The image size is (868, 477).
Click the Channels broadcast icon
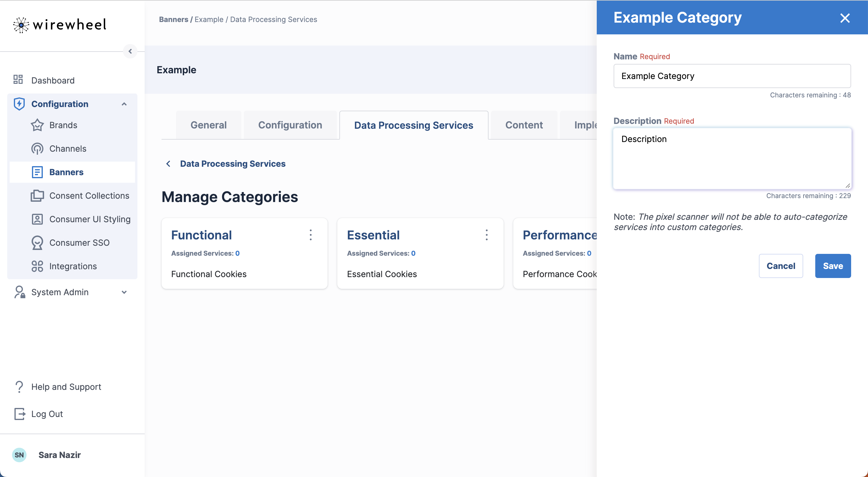(37, 149)
